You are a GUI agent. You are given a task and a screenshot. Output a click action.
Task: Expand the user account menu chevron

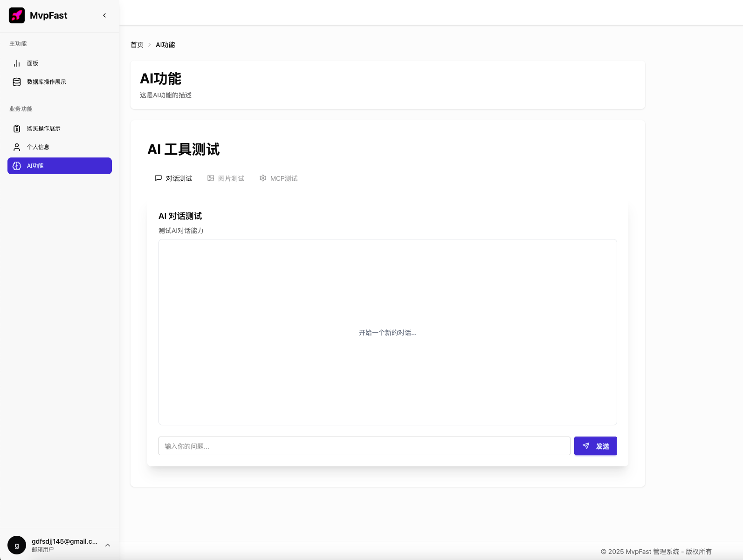108,545
